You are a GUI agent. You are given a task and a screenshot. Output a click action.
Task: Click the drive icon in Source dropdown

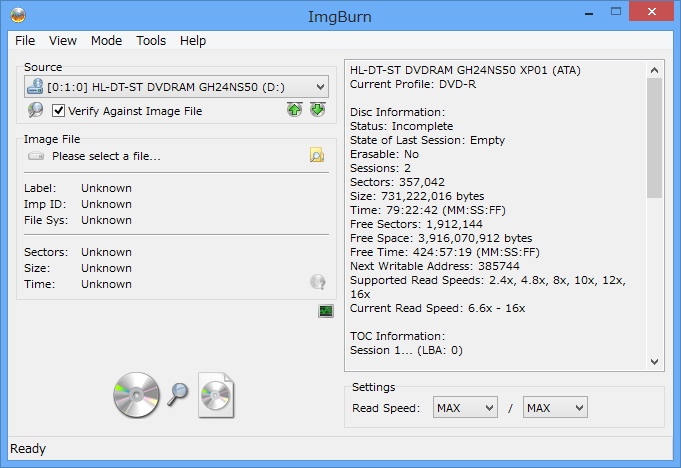35,86
